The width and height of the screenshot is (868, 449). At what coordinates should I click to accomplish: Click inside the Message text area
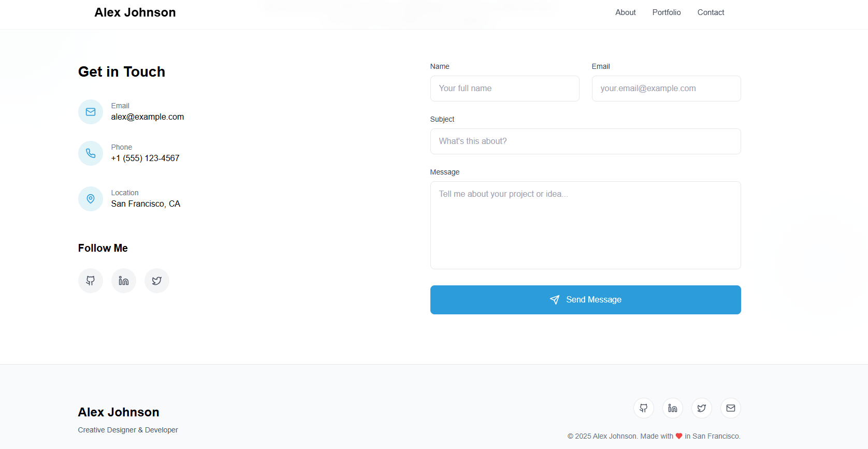tap(585, 225)
